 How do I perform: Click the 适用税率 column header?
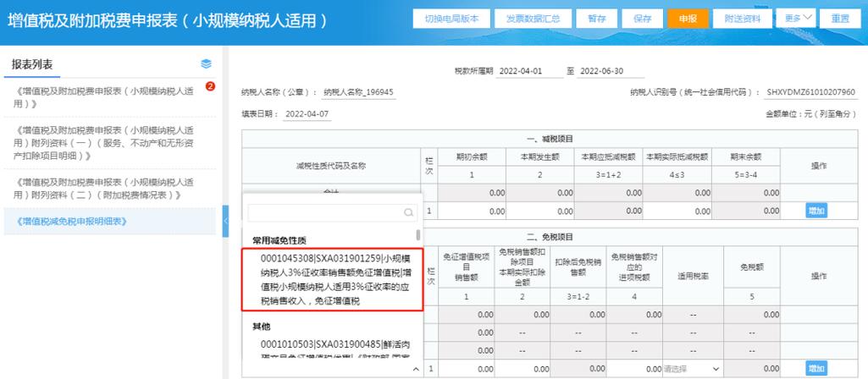[692, 275]
